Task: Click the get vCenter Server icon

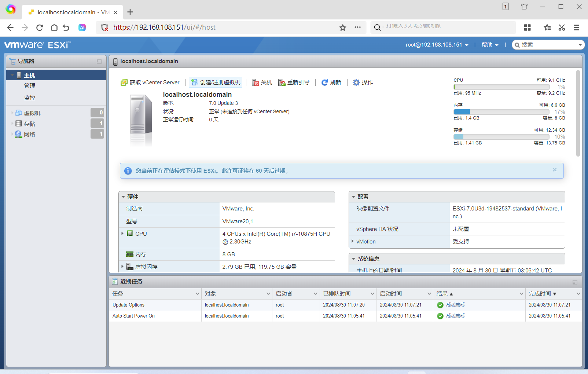Action: click(x=124, y=82)
